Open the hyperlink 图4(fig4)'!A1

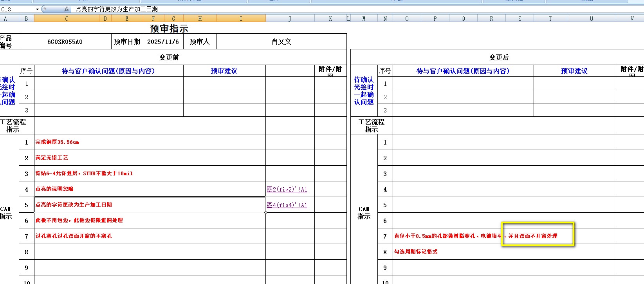[287, 205]
